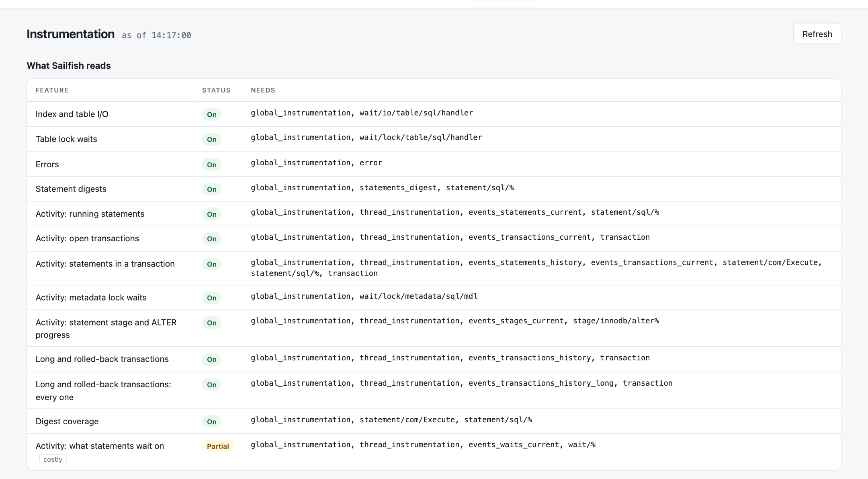Select the 'Digest coverage' feature
Screen dimensions: 868x479
pyautogui.click(x=67, y=421)
